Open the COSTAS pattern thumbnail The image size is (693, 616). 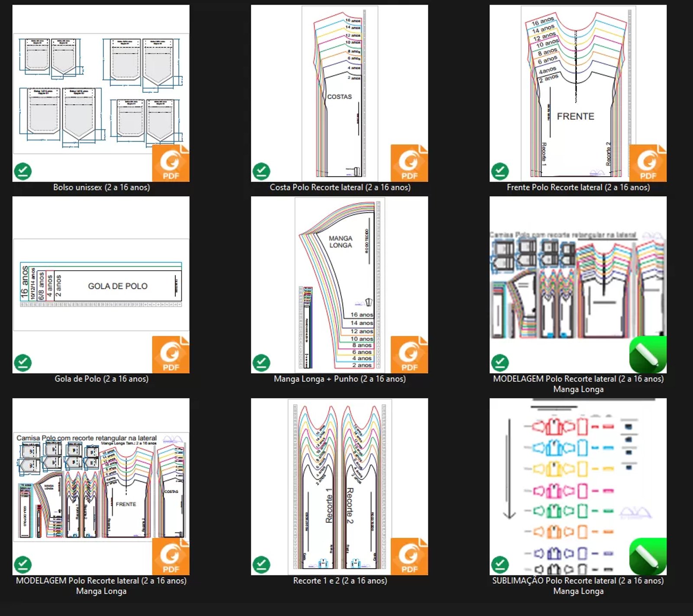[x=339, y=93]
